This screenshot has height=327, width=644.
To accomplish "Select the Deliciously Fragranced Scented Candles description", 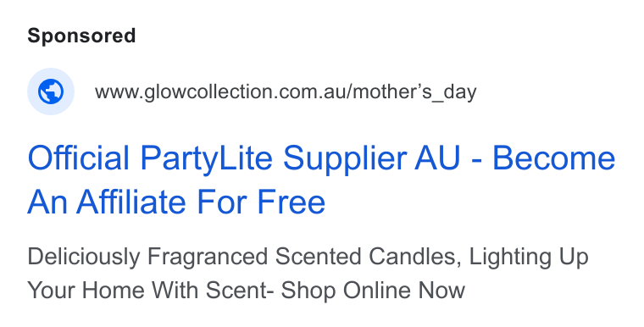I will [308, 274].
